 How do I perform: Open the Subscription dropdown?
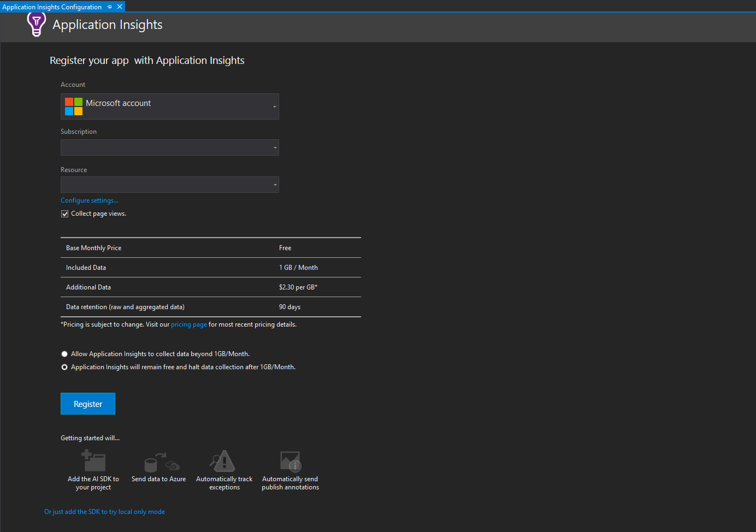[x=170, y=147]
